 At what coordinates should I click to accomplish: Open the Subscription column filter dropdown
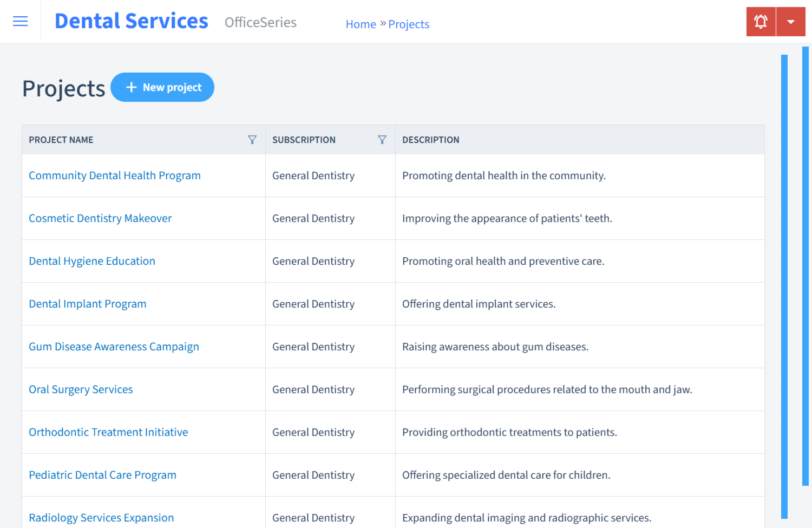pos(382,139)
